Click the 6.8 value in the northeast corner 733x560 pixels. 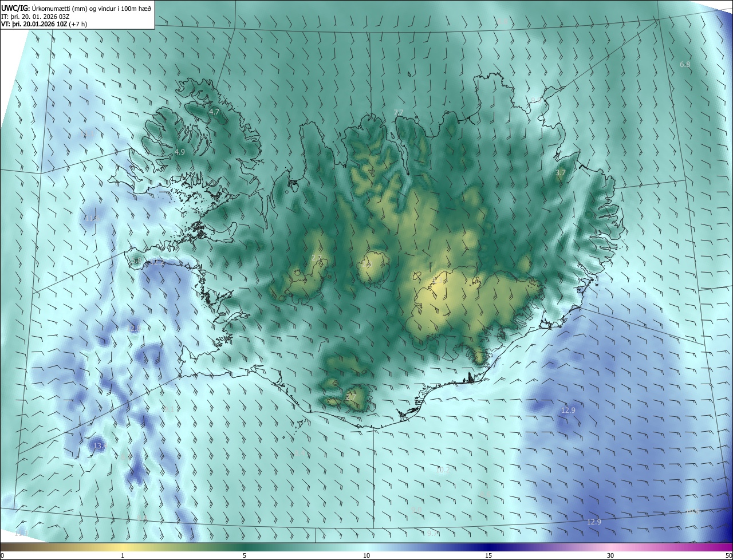[x=685, y=65]
